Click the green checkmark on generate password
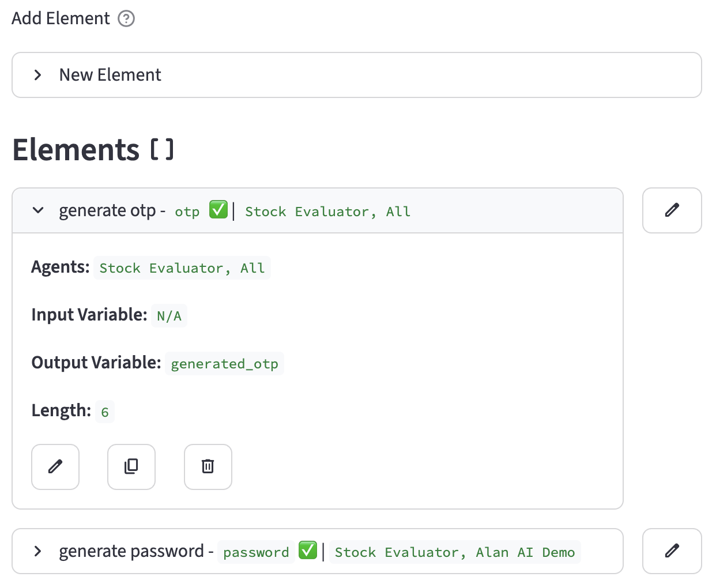Viewport: 716px width, 588px height. coord(308,551)
